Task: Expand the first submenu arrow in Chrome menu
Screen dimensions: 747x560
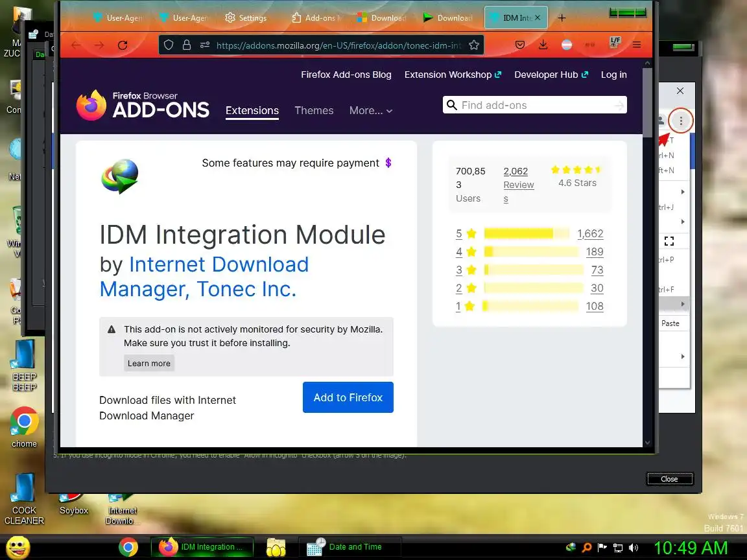Action: pos(683,192)
